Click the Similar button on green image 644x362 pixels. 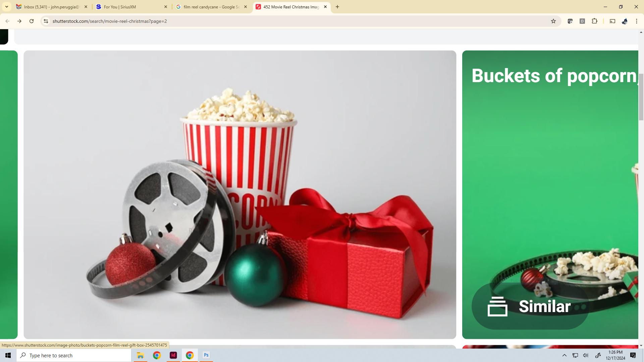(x=530, y=306)
